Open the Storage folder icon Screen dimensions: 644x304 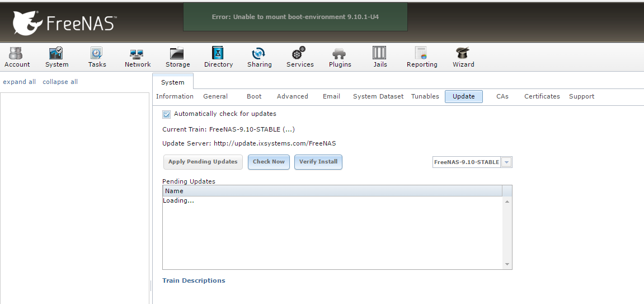177,53
